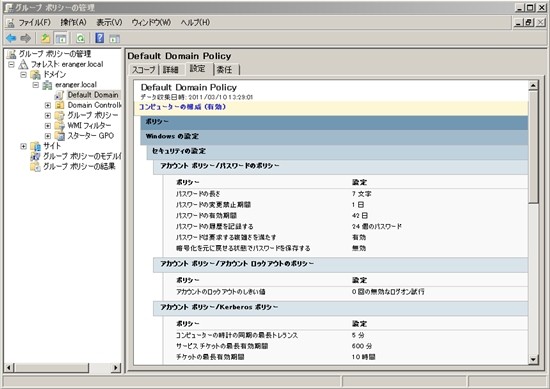Collapse the アカウント ロックアウトのポリシー header
This screenshot has width=550, height=389.
click(x=341, y=264)
